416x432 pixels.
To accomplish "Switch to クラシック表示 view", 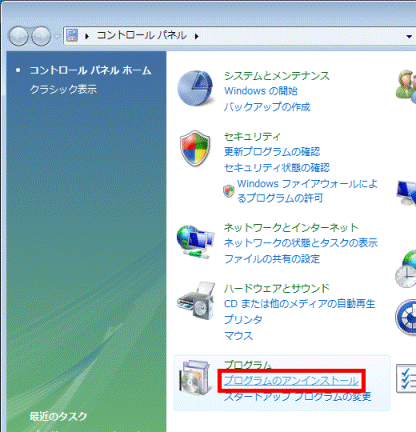I will 63,89.
